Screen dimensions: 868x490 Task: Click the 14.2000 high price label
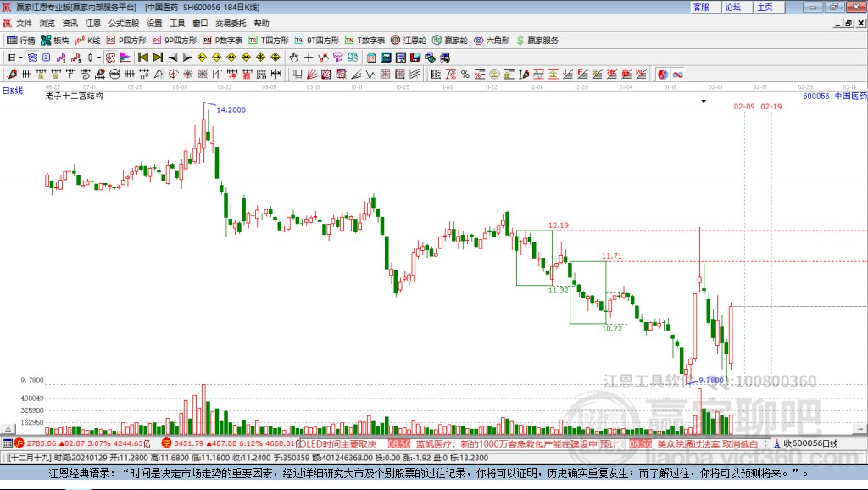231,109
